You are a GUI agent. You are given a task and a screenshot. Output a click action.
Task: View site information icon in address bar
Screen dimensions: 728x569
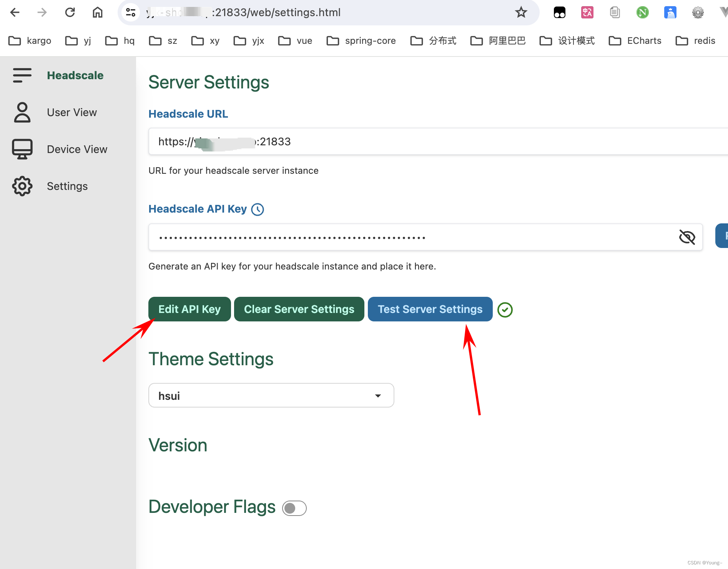click(131, 13)
